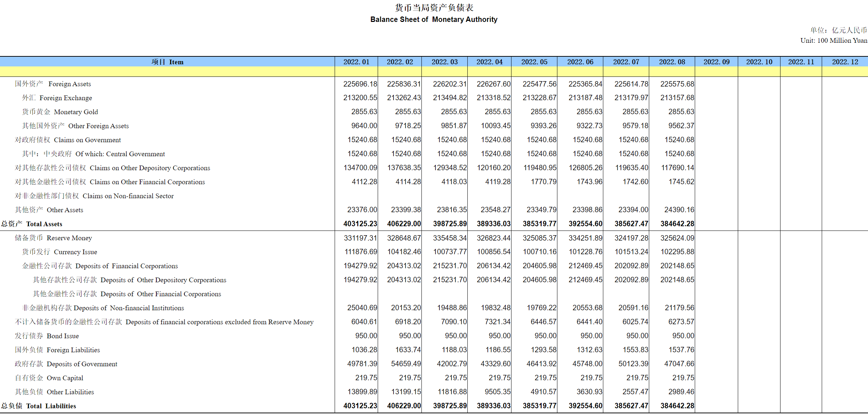Viewport: 868px width, 414px height.
Task: Select the Claims on Non-financial Sector row
Action: pyautogui.click(x=94, y=196)
